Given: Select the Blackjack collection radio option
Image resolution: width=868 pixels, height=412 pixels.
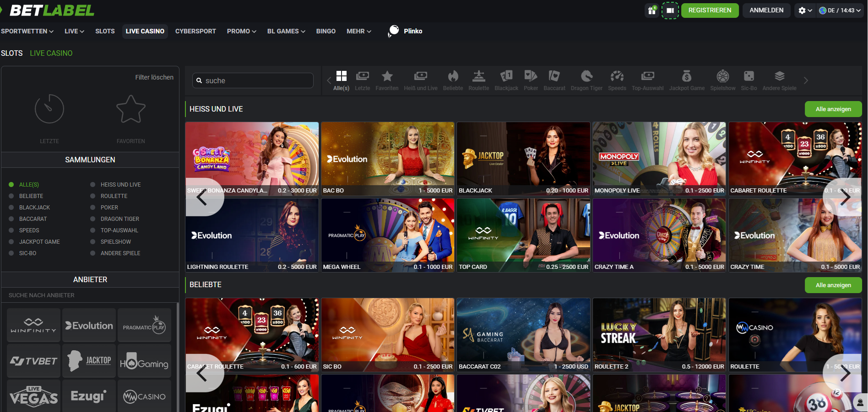Looking at the screenshot, I should [11, 208].
